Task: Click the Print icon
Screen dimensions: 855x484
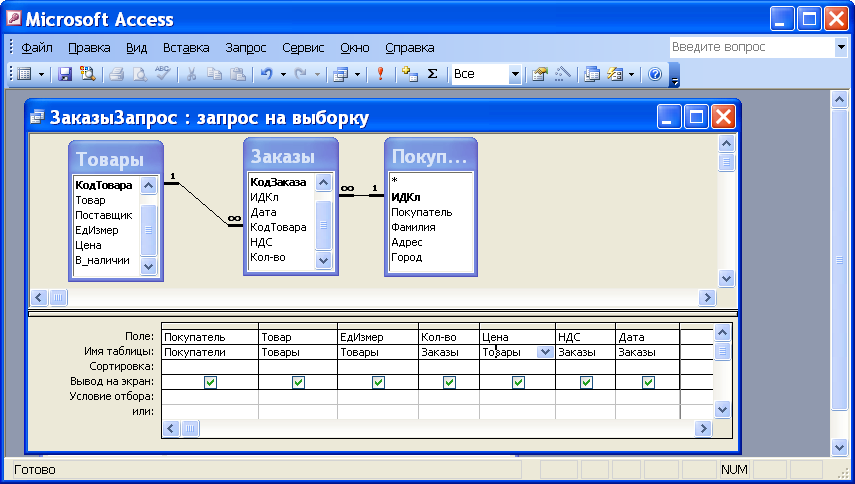Action: point(117,74)
